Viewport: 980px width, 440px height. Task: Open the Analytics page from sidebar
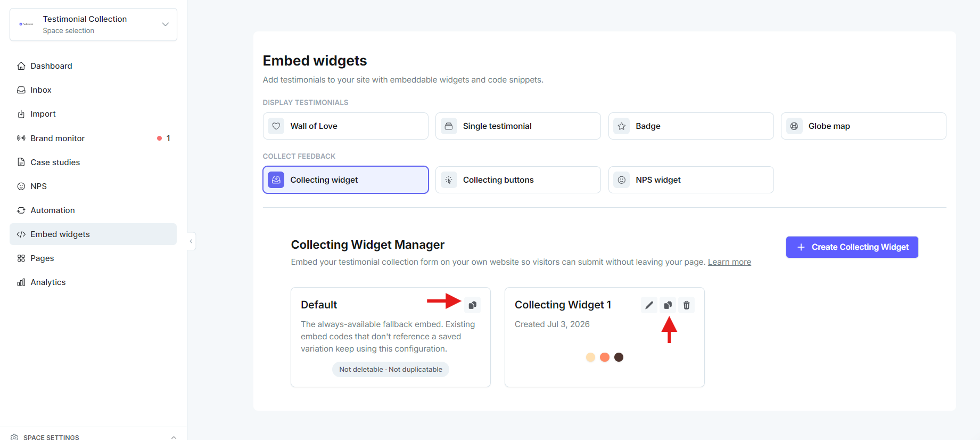(93, 282)
